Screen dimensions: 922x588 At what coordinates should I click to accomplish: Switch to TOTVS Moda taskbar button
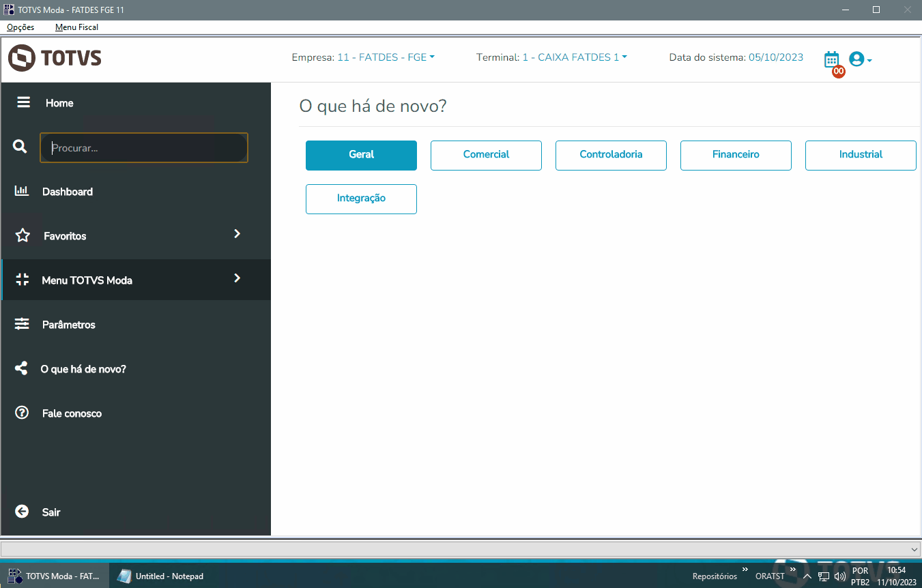click(54, 576)
